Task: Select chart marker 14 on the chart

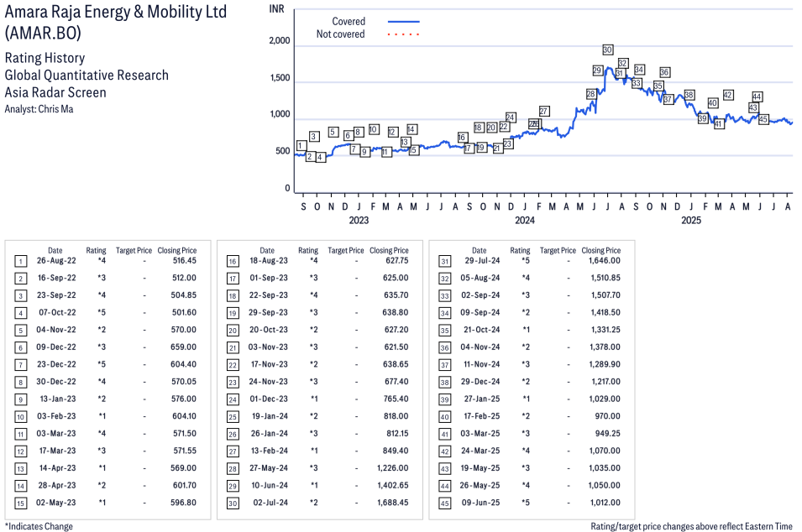Action: (411, 129)
